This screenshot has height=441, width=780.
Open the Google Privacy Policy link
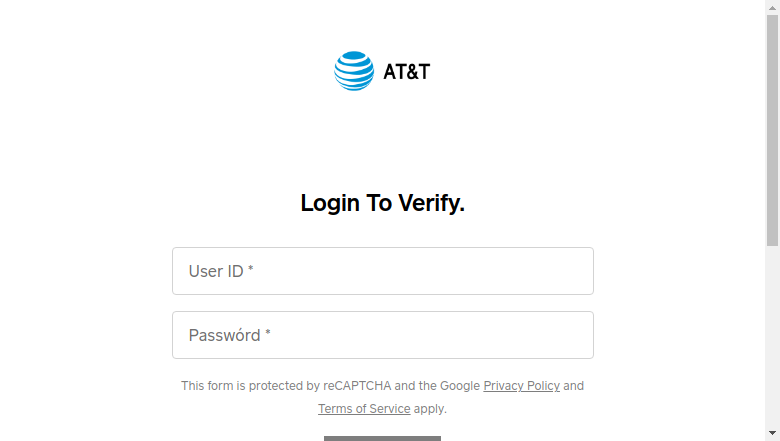point(521,386)
